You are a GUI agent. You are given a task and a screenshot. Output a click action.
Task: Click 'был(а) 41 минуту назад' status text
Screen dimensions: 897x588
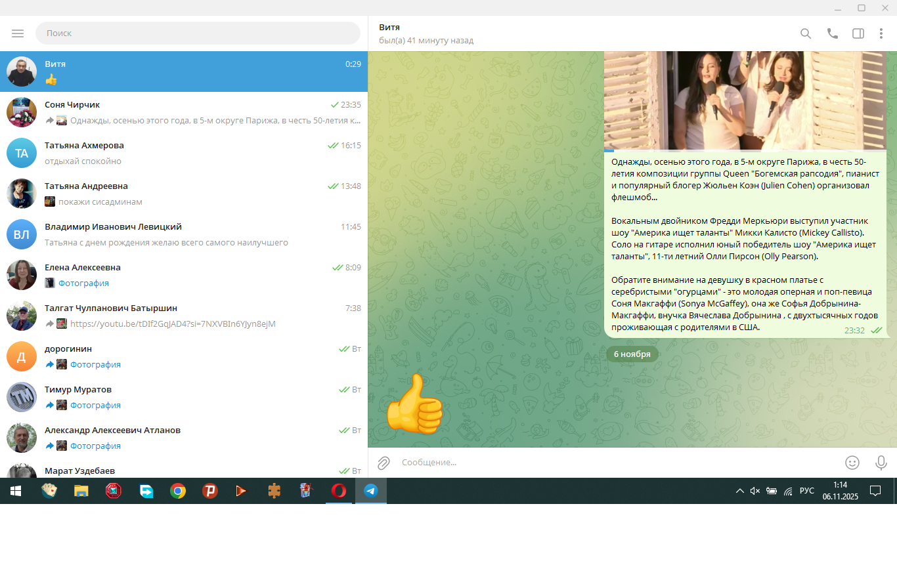point(426,41)
